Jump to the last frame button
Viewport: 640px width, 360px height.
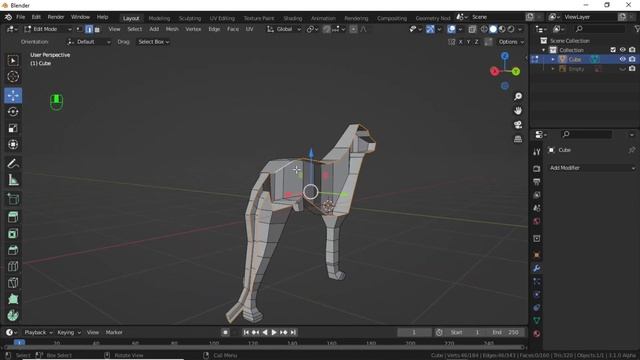click(293, 332)
